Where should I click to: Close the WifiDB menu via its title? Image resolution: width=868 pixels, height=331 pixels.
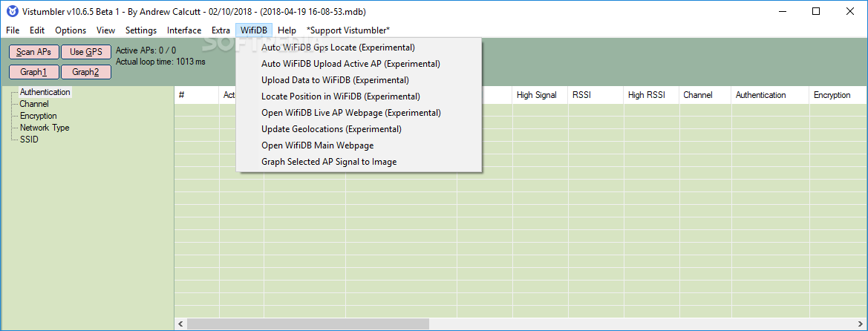[x=254, y=30]
